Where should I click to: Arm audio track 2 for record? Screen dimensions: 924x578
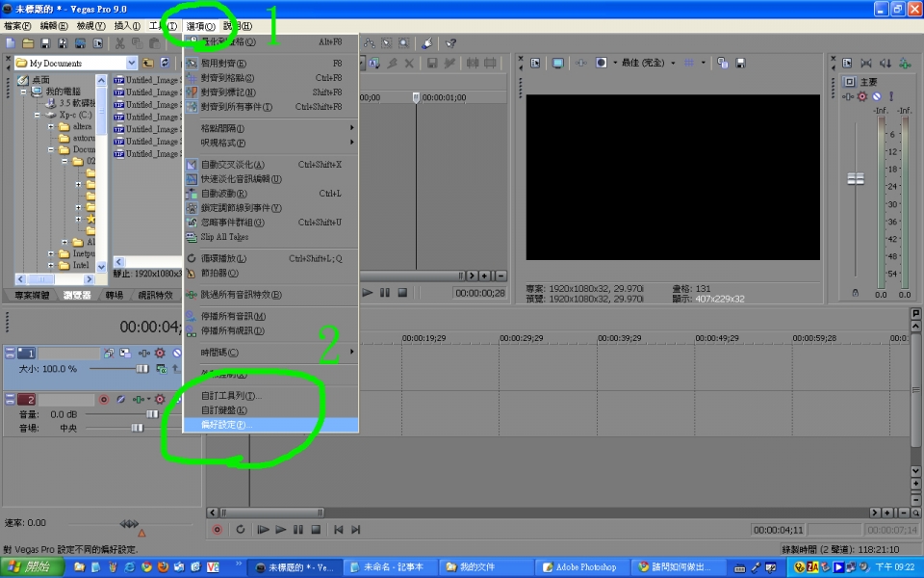[104, 399]
